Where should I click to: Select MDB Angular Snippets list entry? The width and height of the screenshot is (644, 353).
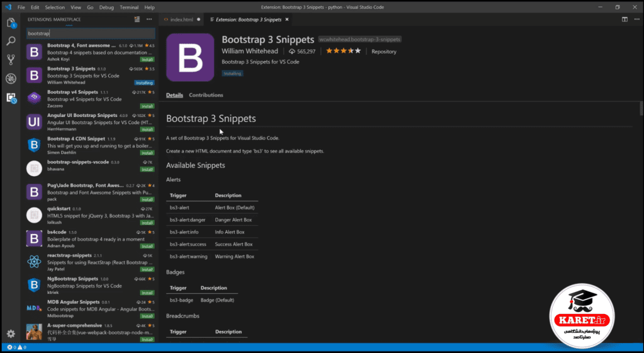(91, 308)
